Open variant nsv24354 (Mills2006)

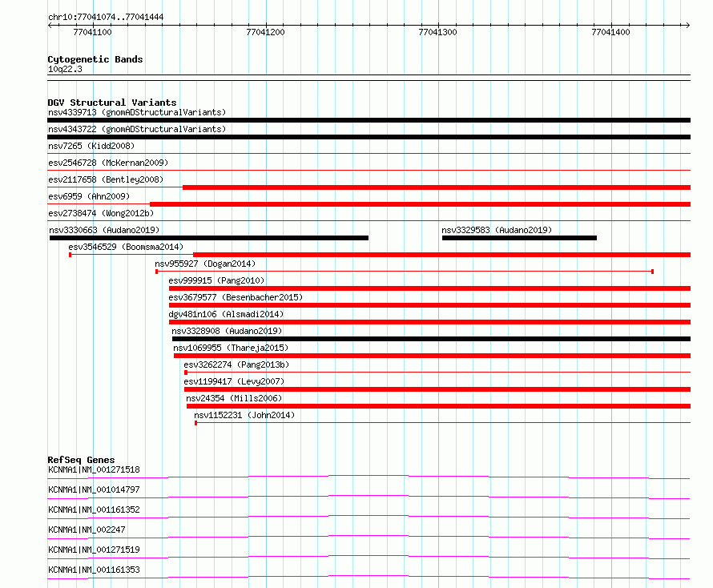234,398
